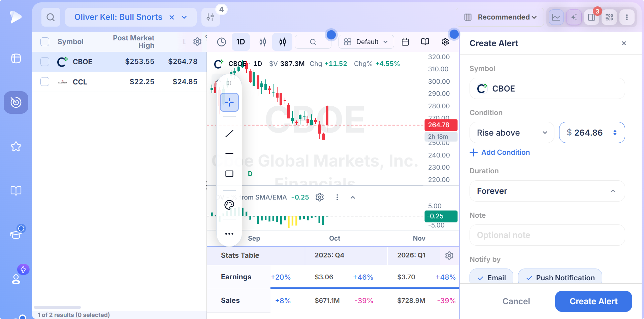Select the CCL row symbol text
The width and height of the screenshot is (644, 319).
point(80,82)
